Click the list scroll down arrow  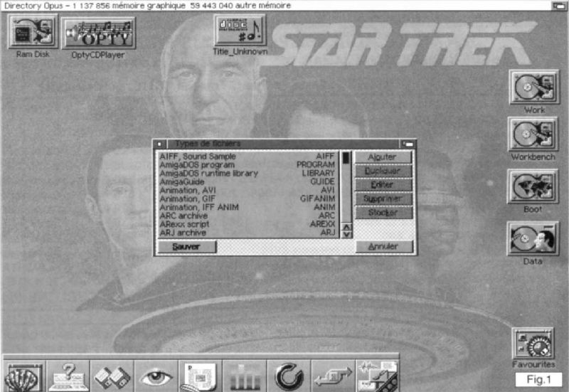[346, 235]
